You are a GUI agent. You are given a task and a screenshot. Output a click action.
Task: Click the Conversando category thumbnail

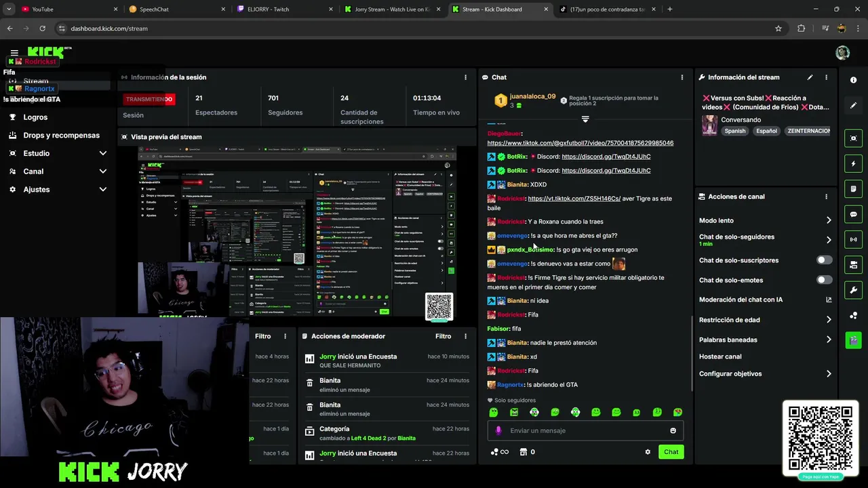click(709, 125)
